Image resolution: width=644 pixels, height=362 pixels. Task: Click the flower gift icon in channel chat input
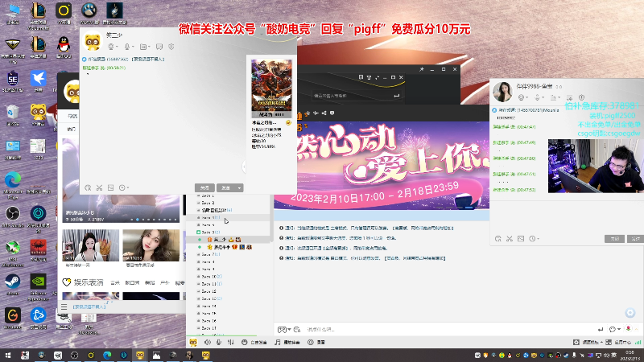coord(629,328)
